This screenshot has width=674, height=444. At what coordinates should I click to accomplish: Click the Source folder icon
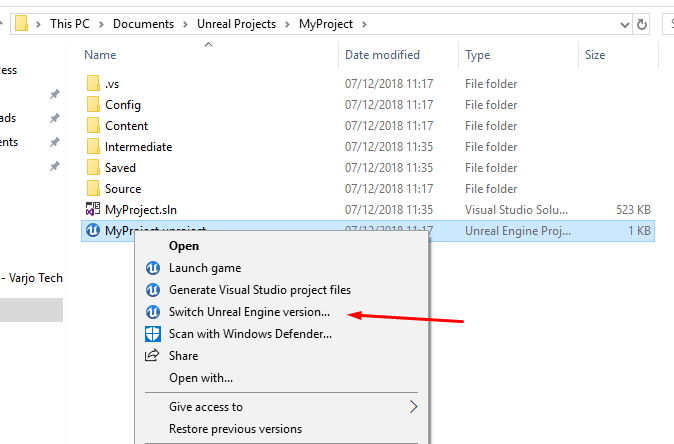click(x=93, y=189)
